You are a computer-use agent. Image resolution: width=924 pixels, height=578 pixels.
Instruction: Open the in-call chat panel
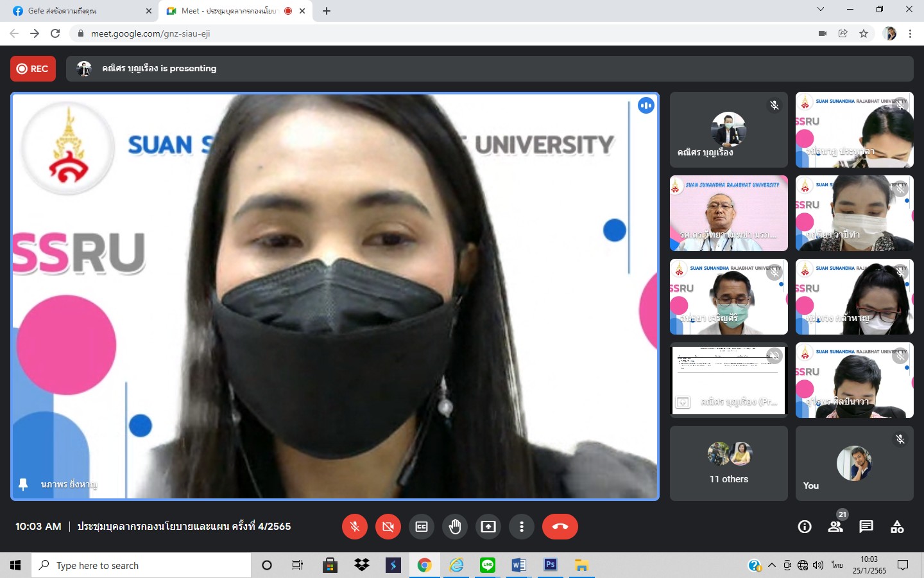[x=866, y=527]
